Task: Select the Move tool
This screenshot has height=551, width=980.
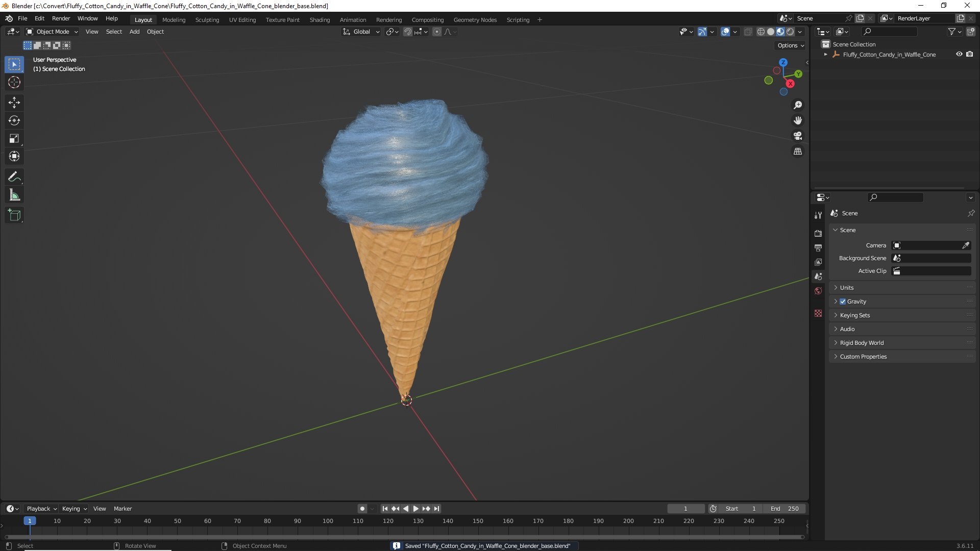Action: (14, 103)
